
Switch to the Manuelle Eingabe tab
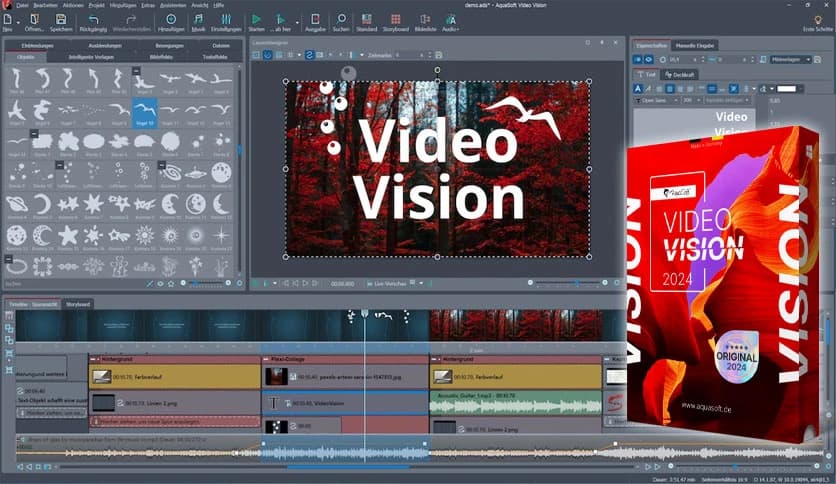[x=695, y=46]
